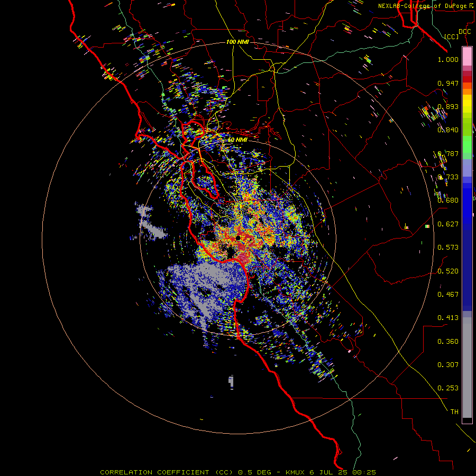This screenshot has height=476, width=476.
Task: Select the 0.947 legend value
Action: point(448,83)
